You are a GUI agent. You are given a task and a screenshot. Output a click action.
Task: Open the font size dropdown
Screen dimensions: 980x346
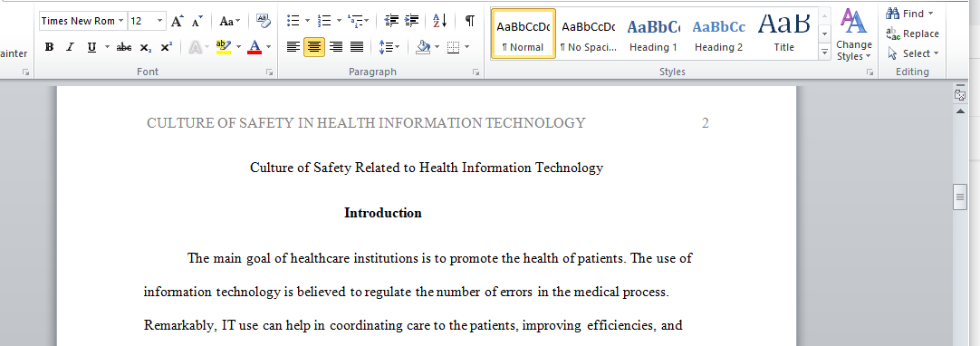[160, 21]
